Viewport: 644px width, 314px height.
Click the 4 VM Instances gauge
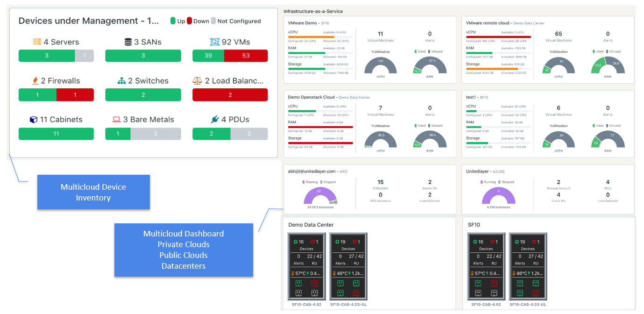tap(498, 195)
